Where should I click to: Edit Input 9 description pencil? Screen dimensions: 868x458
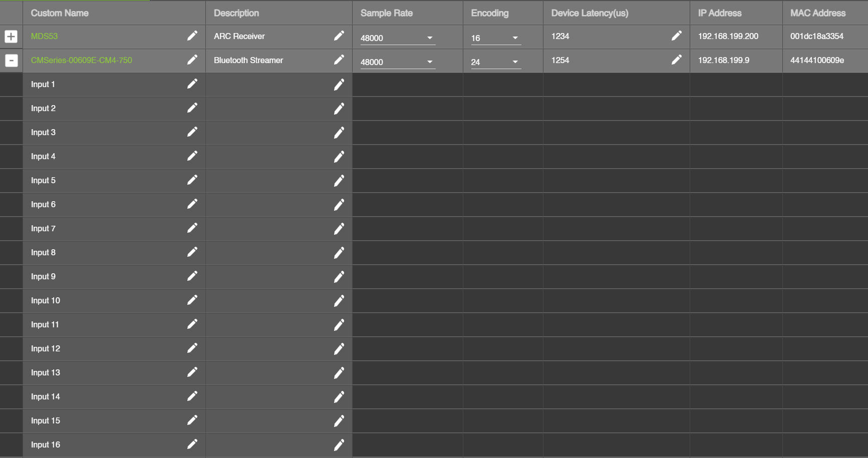click(x=339, y=277)
